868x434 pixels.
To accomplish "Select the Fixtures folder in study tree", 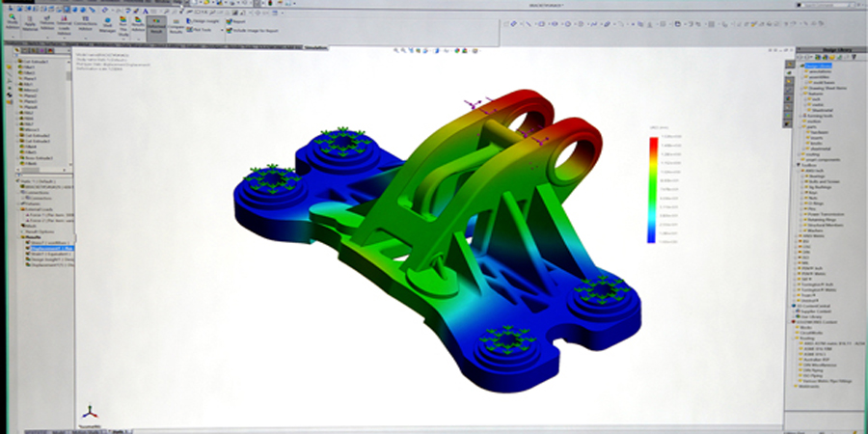I will 32,203.
